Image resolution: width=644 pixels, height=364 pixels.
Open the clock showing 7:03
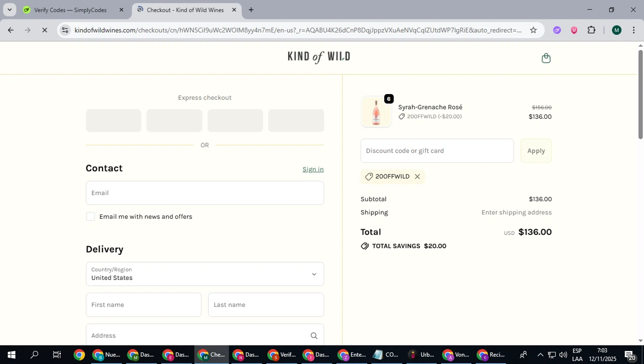(x=602, y=355)
